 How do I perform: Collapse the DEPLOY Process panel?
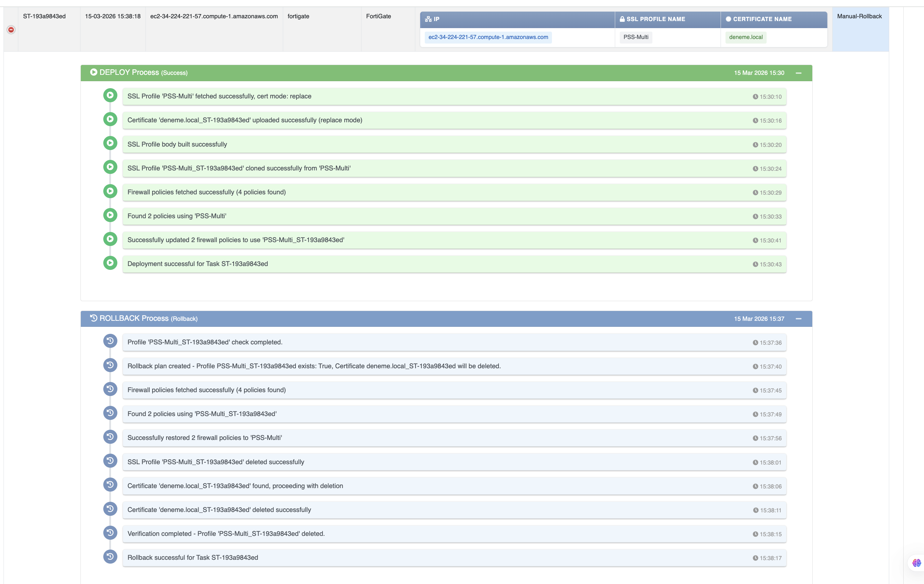point(799,73)
